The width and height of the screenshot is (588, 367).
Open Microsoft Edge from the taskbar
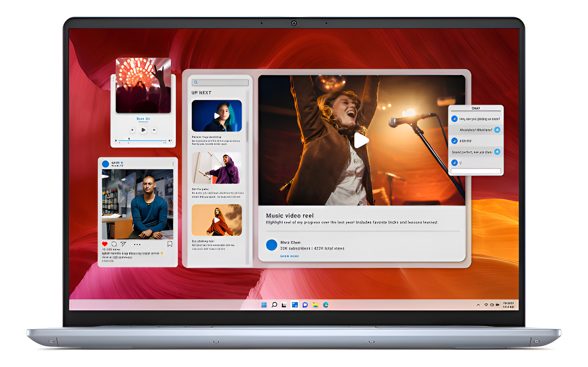325,305
